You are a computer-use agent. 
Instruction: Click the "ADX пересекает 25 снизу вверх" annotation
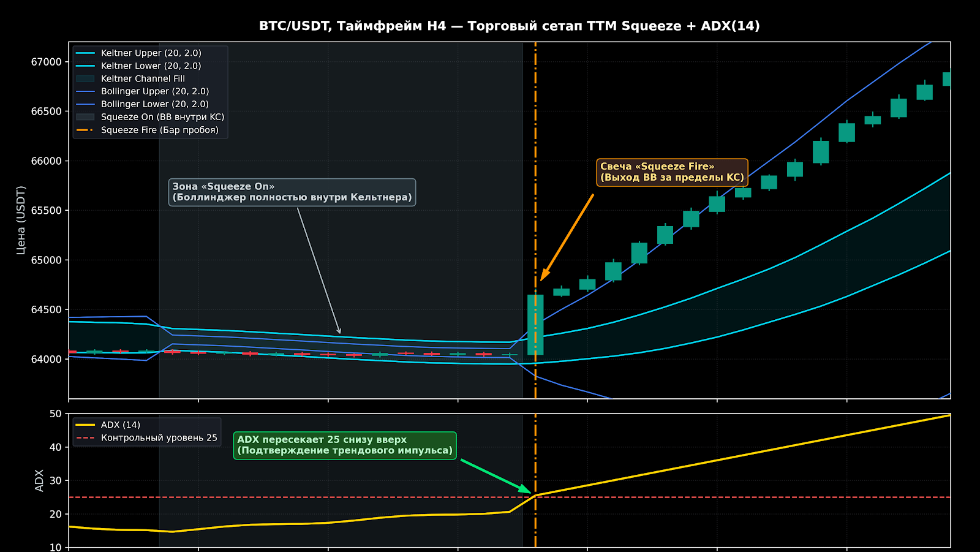point(345,445)
